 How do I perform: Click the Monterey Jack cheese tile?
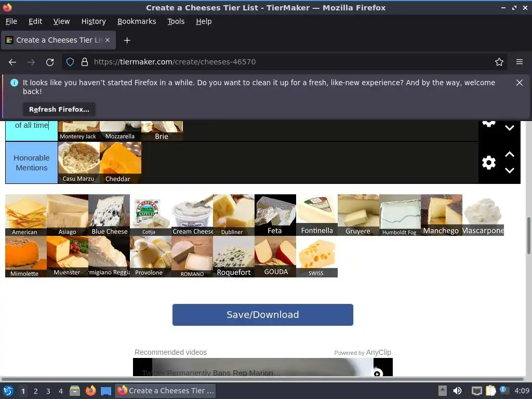click(79, 131)
